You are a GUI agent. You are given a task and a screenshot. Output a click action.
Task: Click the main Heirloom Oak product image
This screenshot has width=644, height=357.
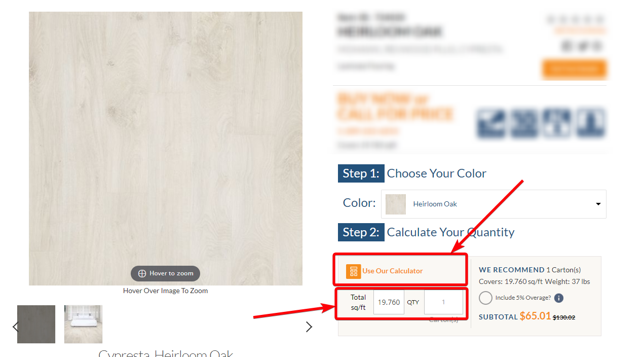(x=166, y=149)
